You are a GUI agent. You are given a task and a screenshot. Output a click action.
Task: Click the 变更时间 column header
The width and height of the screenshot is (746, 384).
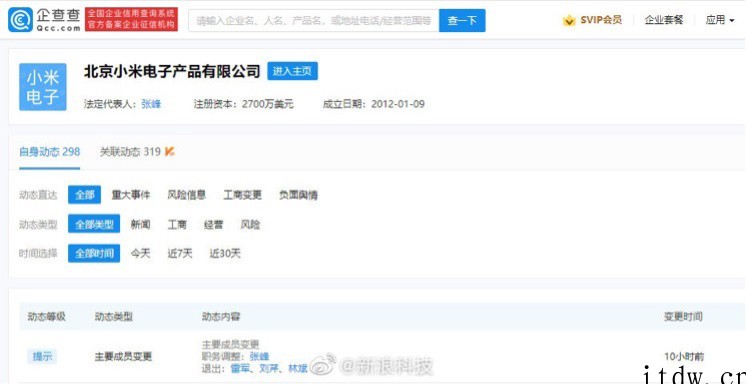click(683, 316)
